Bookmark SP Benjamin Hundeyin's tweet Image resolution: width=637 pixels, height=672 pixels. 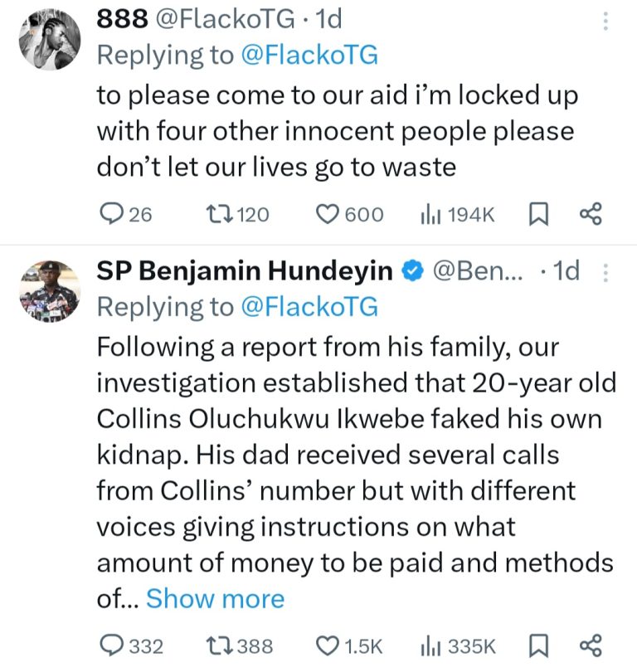538,646
